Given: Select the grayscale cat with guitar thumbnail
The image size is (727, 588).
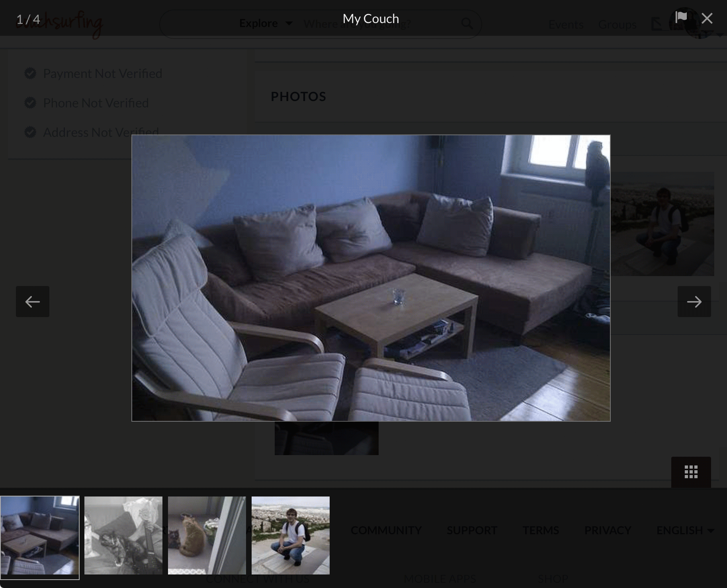Looking at the screenshot, I should pyautogui.click(x=123, y=535).
